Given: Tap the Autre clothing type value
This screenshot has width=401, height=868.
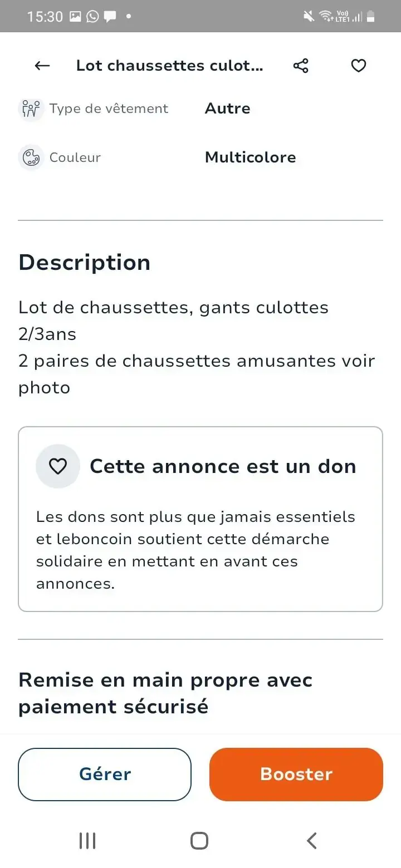Looking at the screenshot, I should point(228,108).
